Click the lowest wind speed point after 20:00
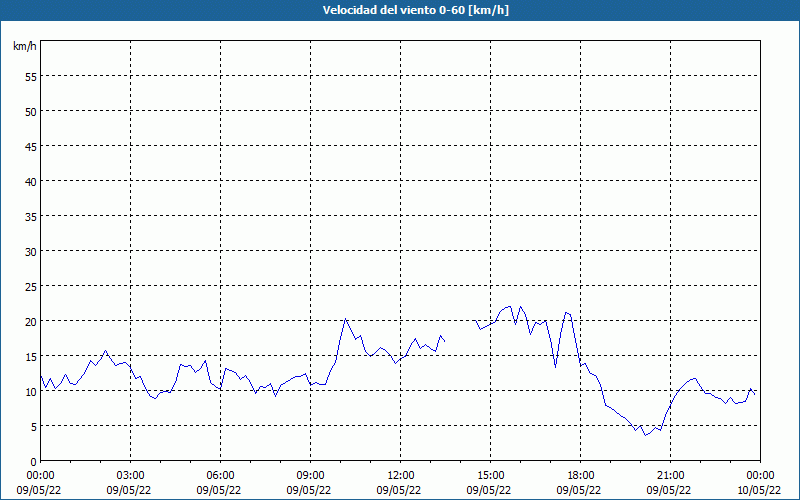This screenshot has width=800, height=500. [x=645, y=435]
